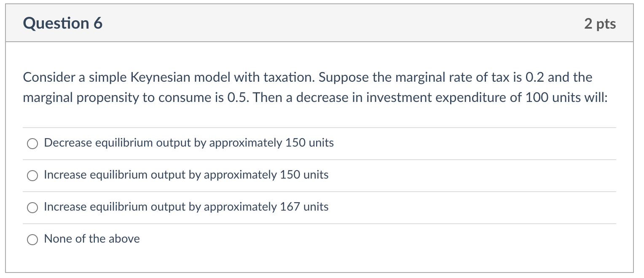Select the radio button for 'Increase equilibrium output by approximately 150 units'
Image resolution: width=644 pixels, height=278 pixels.
(x=32, y=175)
